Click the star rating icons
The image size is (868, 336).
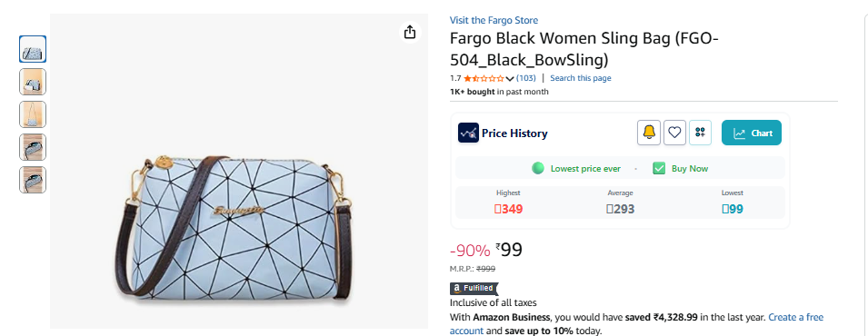click(484, 79)
